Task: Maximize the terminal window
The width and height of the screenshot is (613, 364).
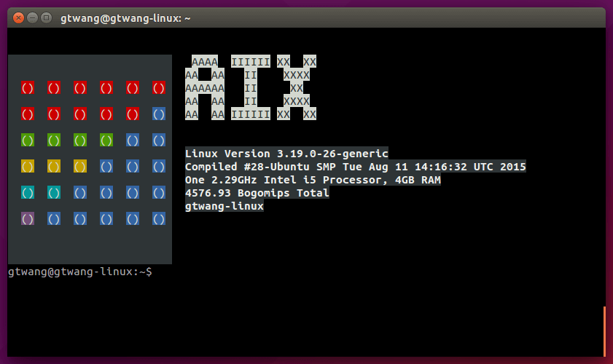Action: click(x=47, y=17)
